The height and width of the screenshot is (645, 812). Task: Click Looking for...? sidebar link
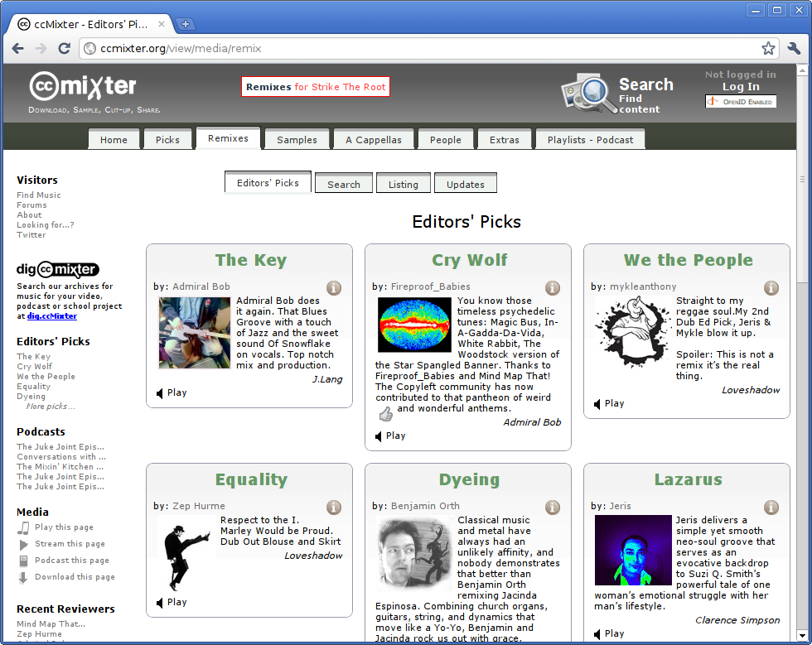click(x=45, y=224)
